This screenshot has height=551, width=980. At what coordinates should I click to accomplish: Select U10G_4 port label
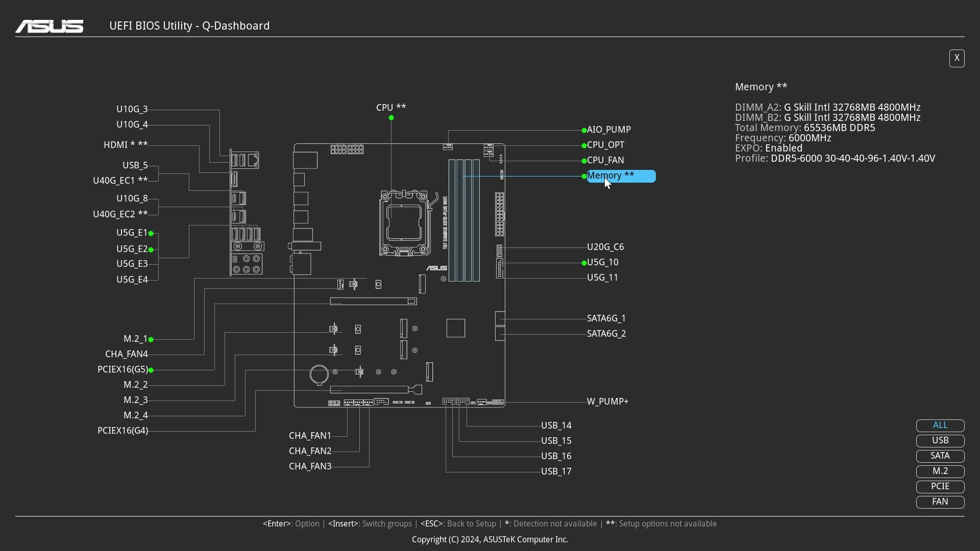(x=132, y=124)
